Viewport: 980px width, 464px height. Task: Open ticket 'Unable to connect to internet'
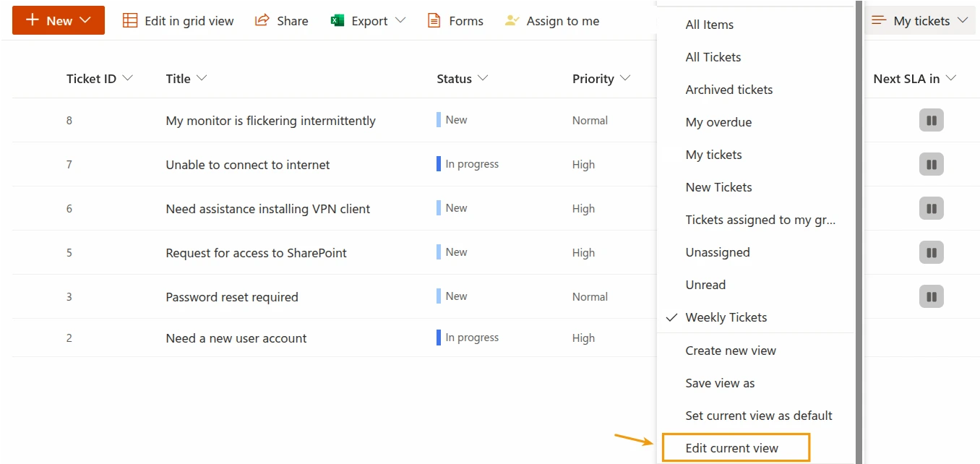click(247, 165)
